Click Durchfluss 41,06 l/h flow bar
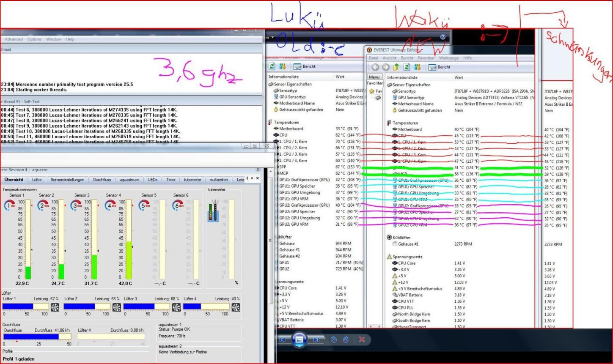The image size is (613, 364). 38,337
